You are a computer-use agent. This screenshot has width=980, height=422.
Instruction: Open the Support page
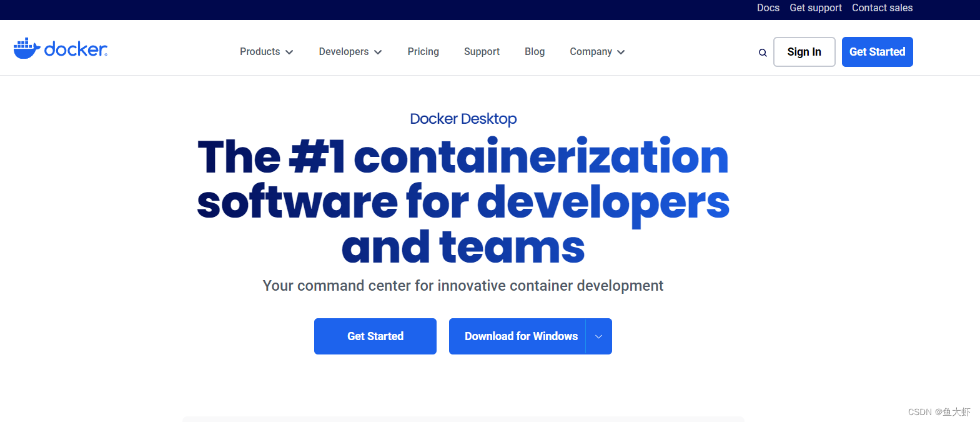482,52
